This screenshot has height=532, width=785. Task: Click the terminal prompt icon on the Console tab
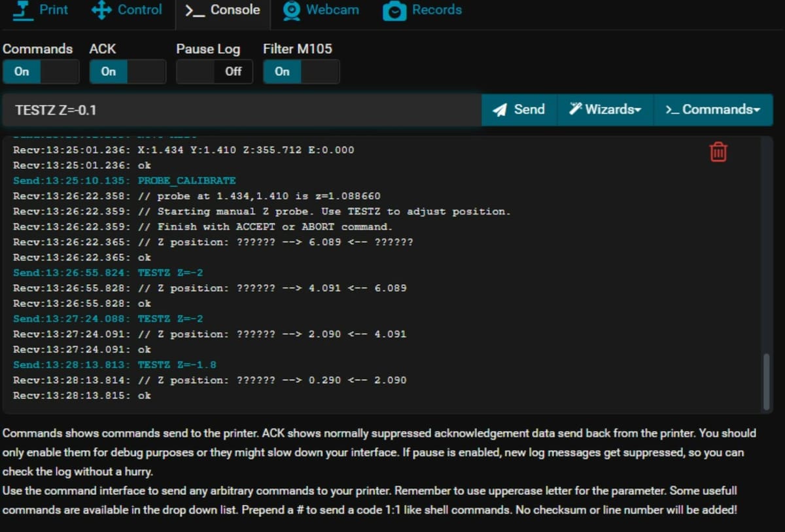[x=194, y=10]
